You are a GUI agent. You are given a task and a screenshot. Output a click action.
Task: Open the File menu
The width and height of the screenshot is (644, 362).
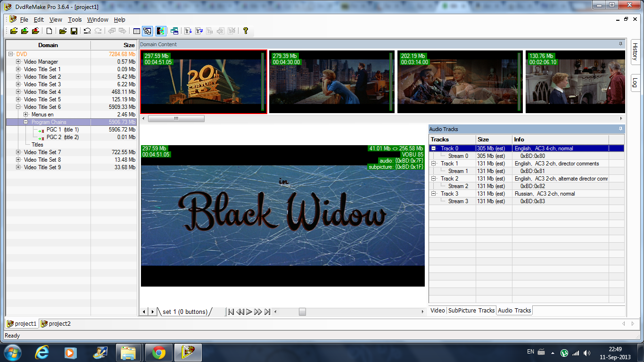[x=24, y=20]
